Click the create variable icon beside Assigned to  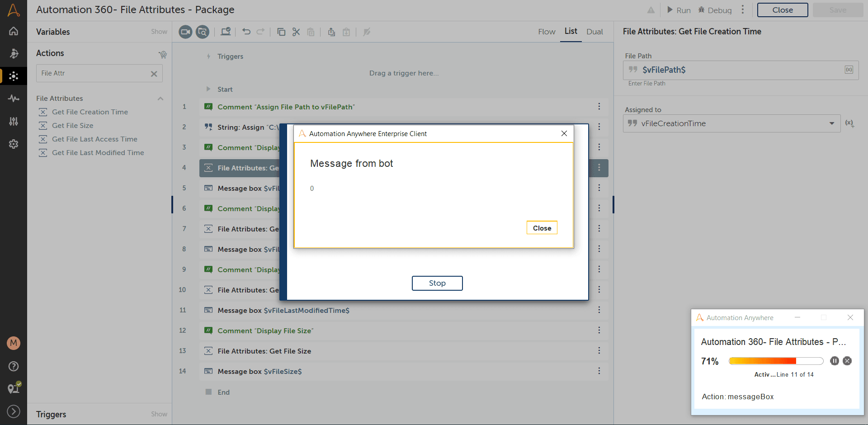tap(850, 123)
